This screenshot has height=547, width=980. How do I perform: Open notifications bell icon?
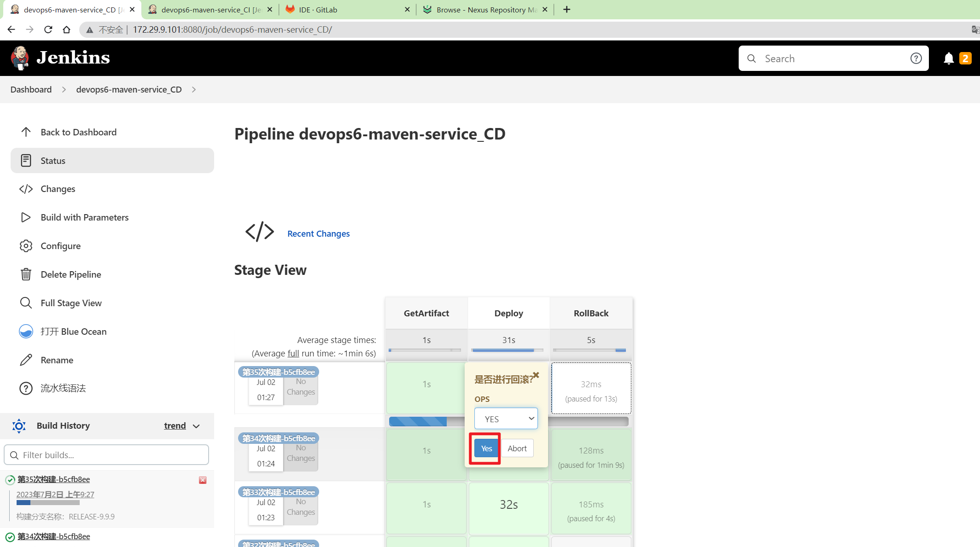(948, 58)
